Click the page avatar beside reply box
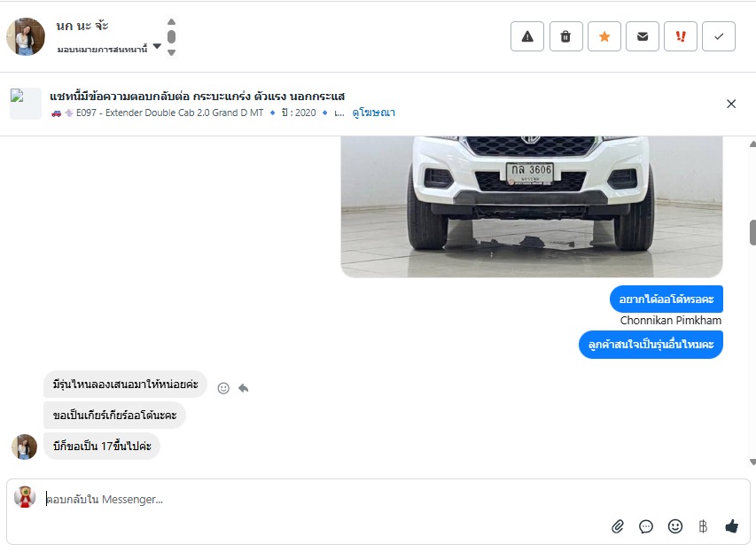The height and width of the screenshot is (552, 756). (x=25, y=497)
